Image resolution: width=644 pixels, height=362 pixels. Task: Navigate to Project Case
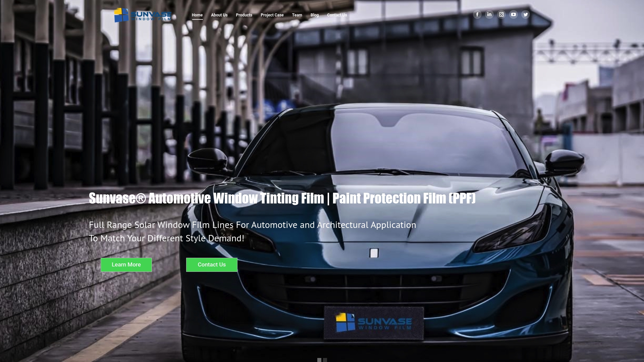(x=272, y=15)
